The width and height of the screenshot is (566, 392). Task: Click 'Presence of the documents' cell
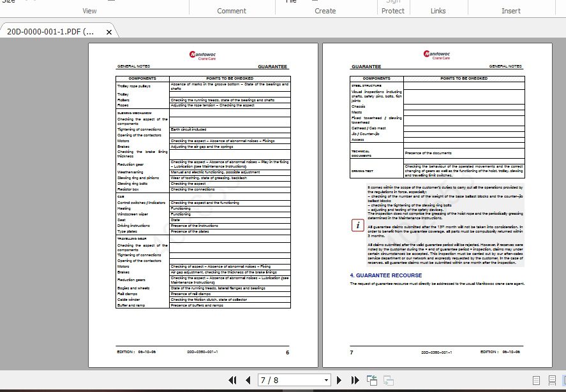coord(464,153)
